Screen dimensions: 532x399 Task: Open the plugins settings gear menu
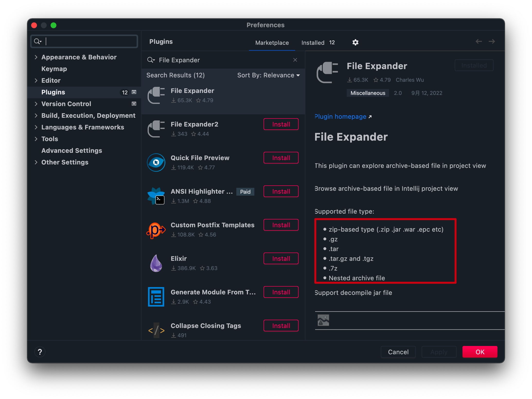355,42
